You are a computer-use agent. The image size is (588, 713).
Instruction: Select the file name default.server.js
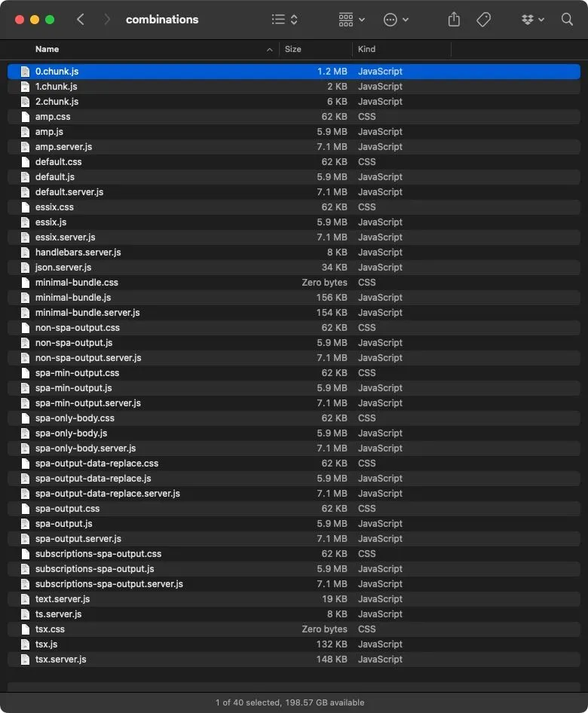(x=69, y=192)
